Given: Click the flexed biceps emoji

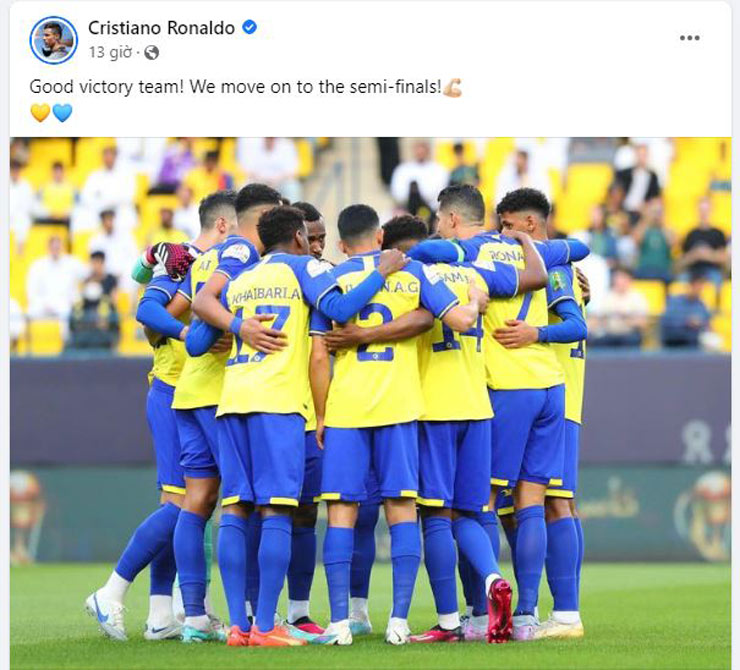Looking at the screenshot, I should coord(453,88).
